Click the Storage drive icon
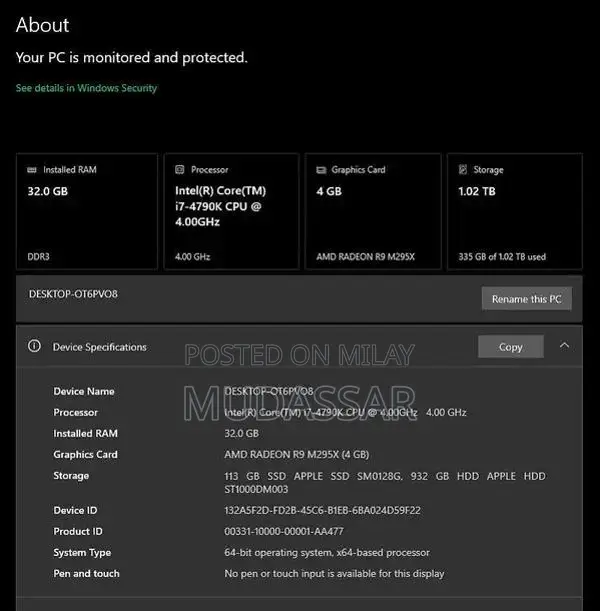The image size is (600, 611). 463,170
